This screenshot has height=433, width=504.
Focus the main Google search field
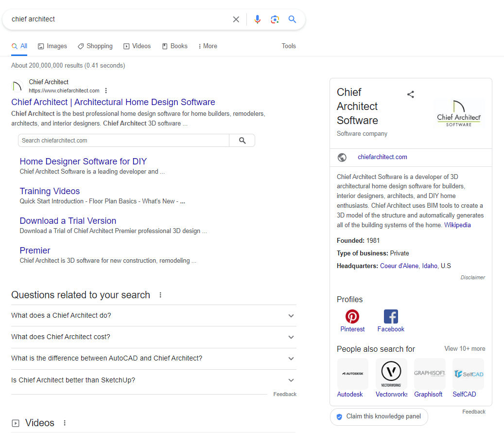(119, 19)
